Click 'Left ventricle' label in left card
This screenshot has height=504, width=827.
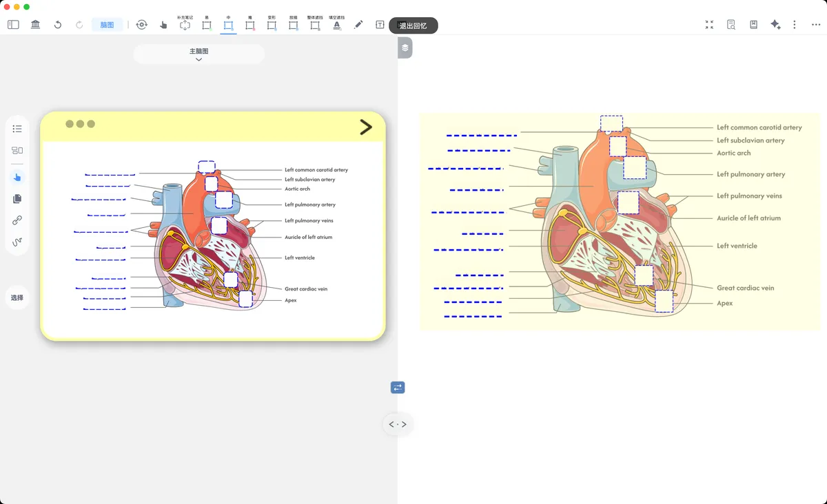(300, 258)
